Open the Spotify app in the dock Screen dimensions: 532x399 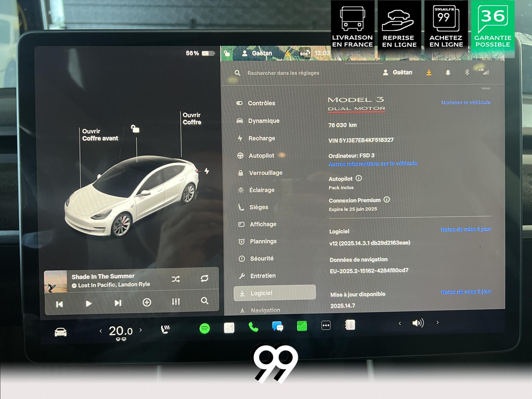pyautogui.click(x=204, y=328)
